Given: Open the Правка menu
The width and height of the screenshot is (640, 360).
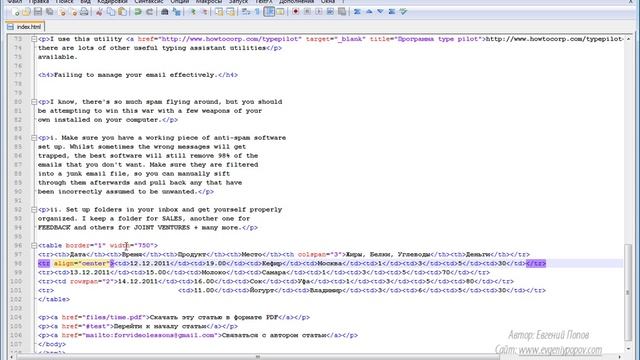Looking at the screenshot, I should pos(39,2).
